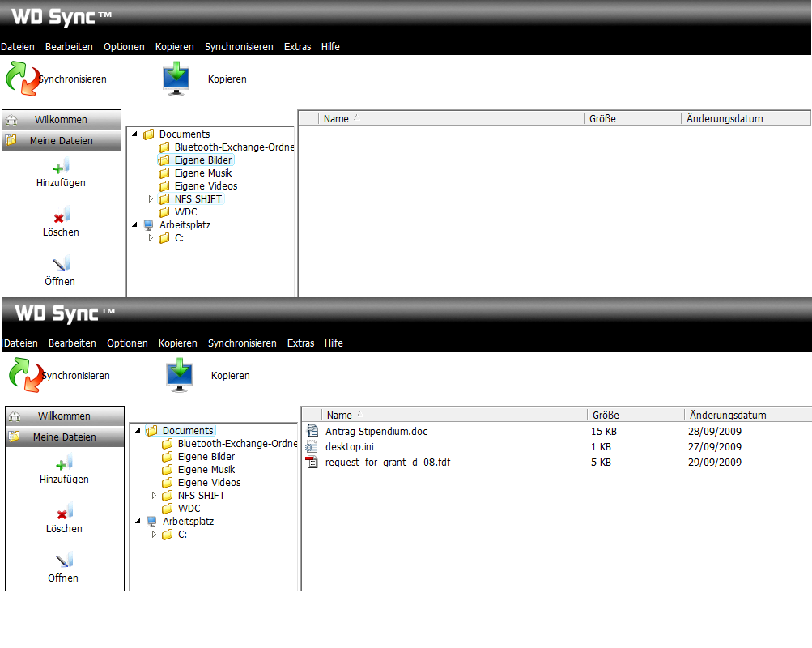
Task: Expand NFS SHIFT node in top tree
Action: point(151,199)
